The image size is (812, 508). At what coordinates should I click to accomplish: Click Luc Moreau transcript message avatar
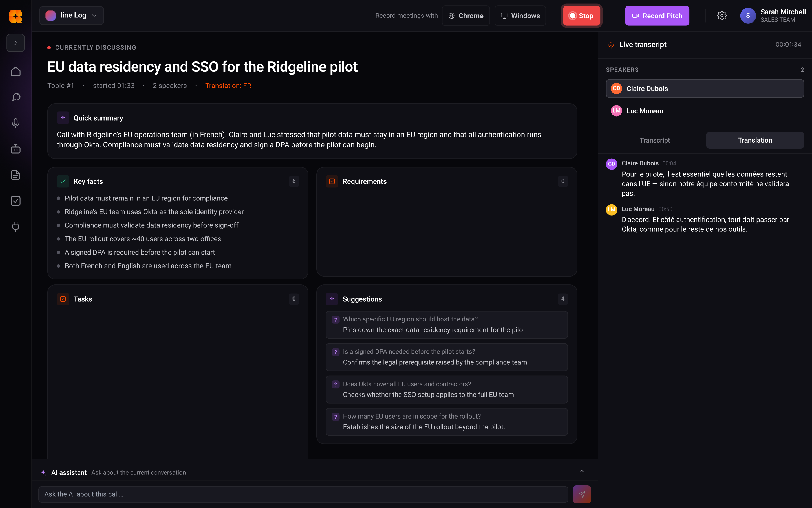click(x=611, y=210)
